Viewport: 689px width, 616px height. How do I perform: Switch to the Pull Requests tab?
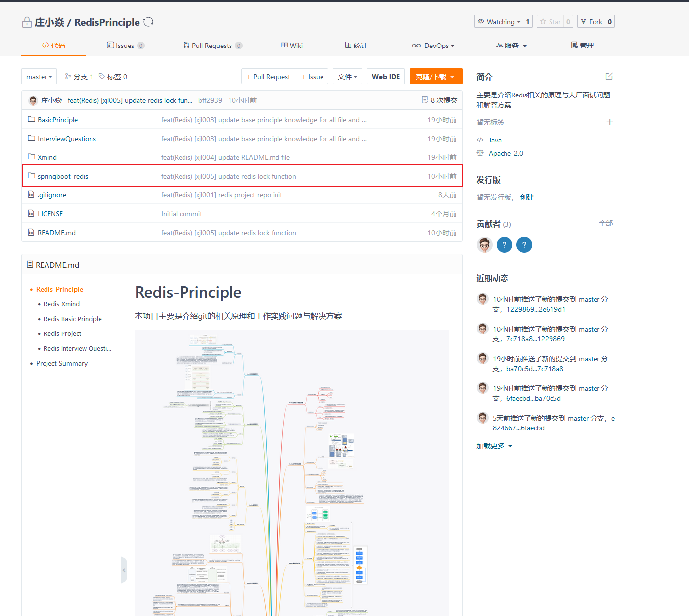coord(213,46)
